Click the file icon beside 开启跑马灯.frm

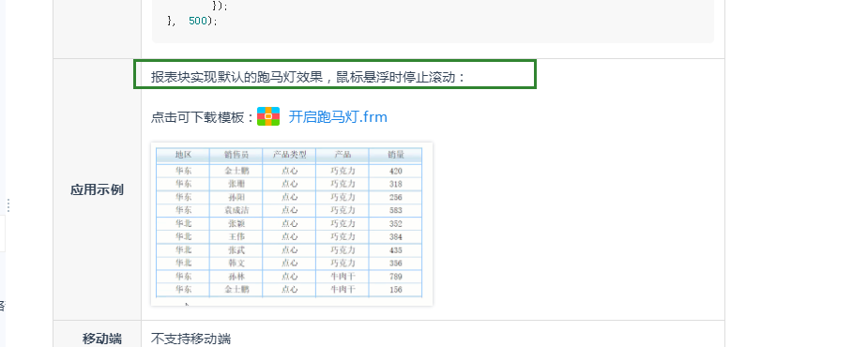pos(268,117)
